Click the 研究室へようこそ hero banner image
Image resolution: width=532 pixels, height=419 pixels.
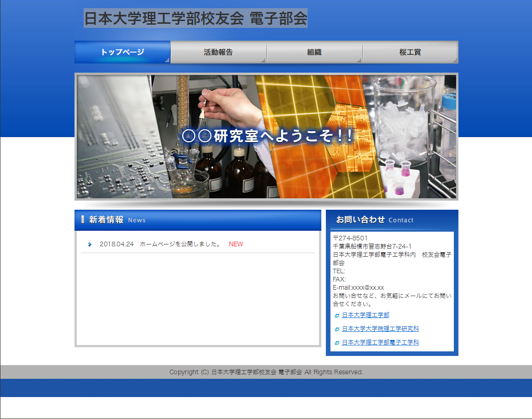[x=266, y=137]
